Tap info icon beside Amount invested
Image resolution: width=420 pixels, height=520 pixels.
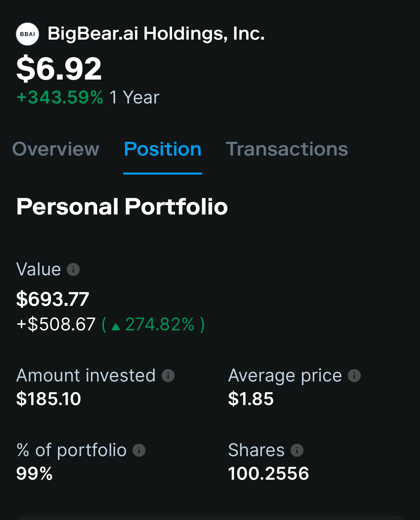(168, 376)
